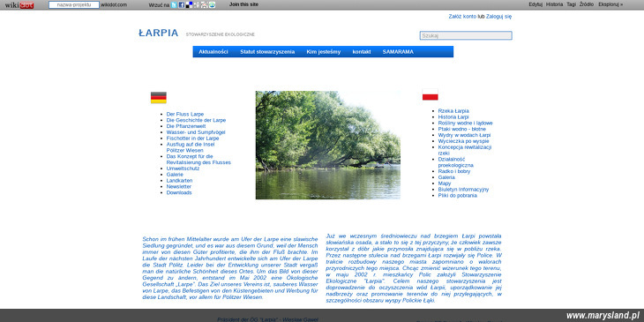Open the SAMARAMA menu item
The image size is (644, 322).
398,52
